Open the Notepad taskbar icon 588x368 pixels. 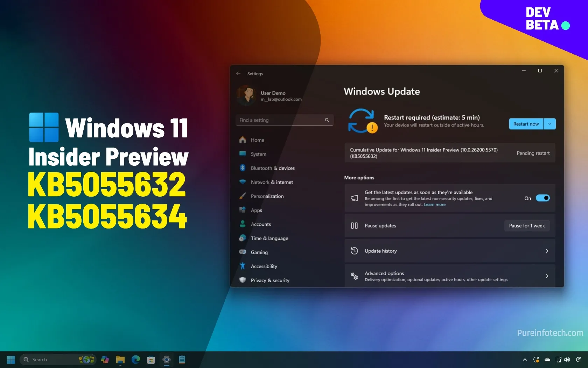click(182, 360)
